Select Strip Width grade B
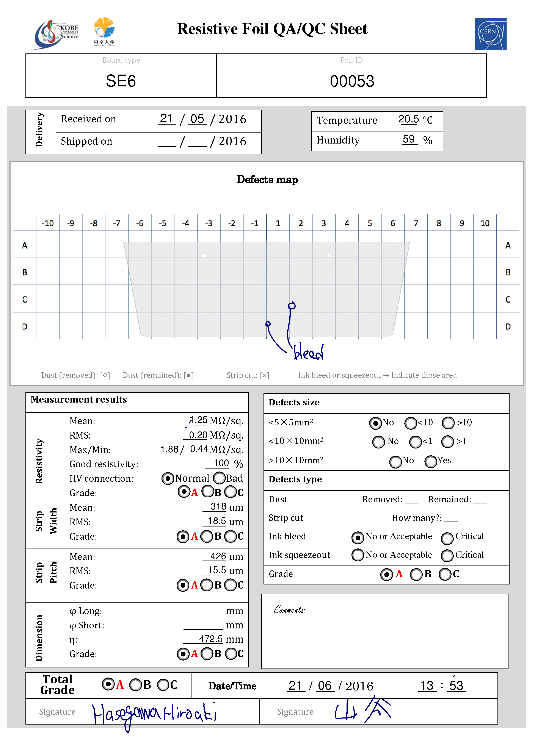This screenshot has height=756, width=535. pos(207,536)
